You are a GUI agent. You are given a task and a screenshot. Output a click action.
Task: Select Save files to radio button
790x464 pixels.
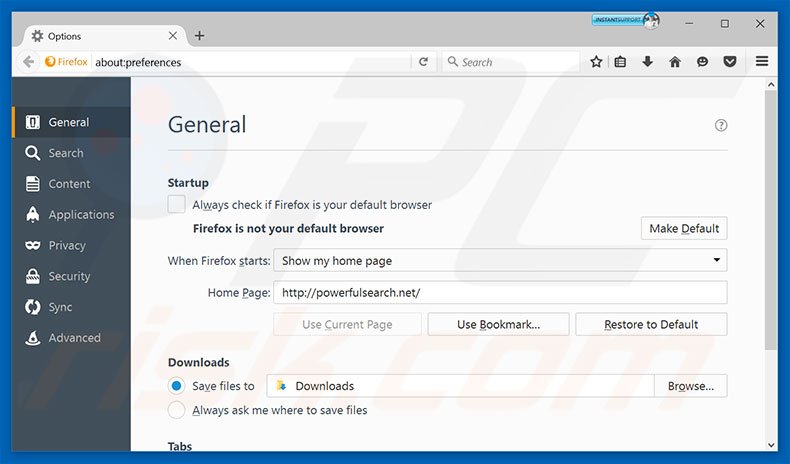tap(176, 386)
